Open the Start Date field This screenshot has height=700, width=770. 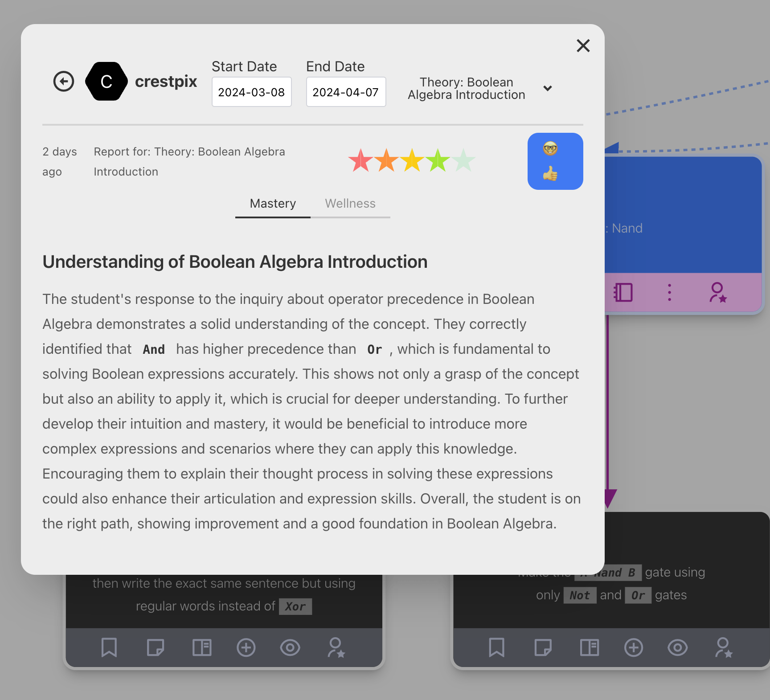(x=251, y=92)
